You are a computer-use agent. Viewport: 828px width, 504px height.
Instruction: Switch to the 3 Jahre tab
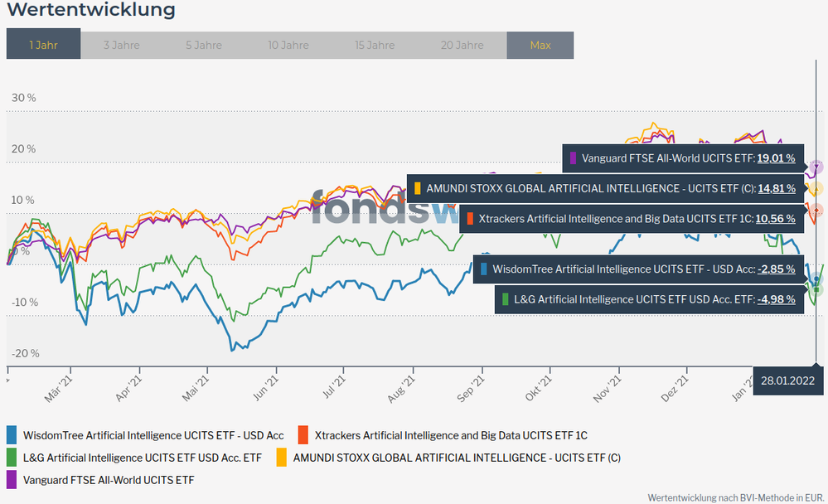121,45
